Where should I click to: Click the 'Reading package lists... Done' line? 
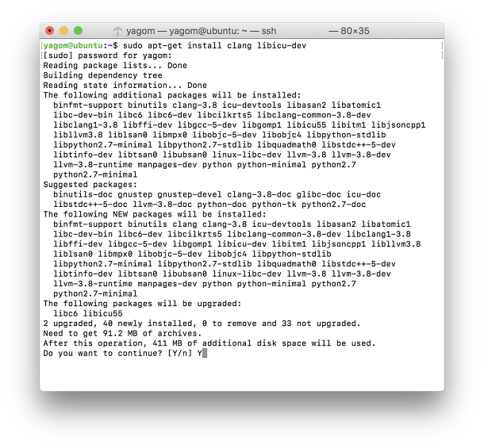[115, 65]
